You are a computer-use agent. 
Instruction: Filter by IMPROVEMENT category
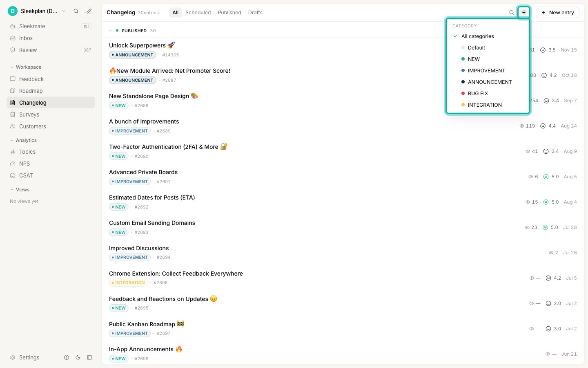pyautogui.click(x=488, y=71)
